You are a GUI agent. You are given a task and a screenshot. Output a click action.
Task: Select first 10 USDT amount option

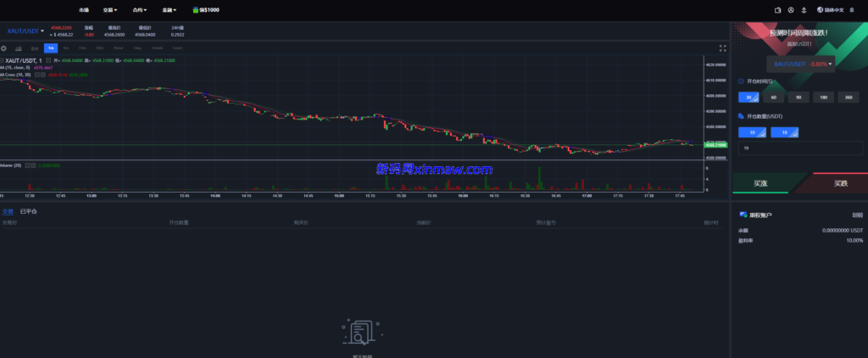(753, 132)
